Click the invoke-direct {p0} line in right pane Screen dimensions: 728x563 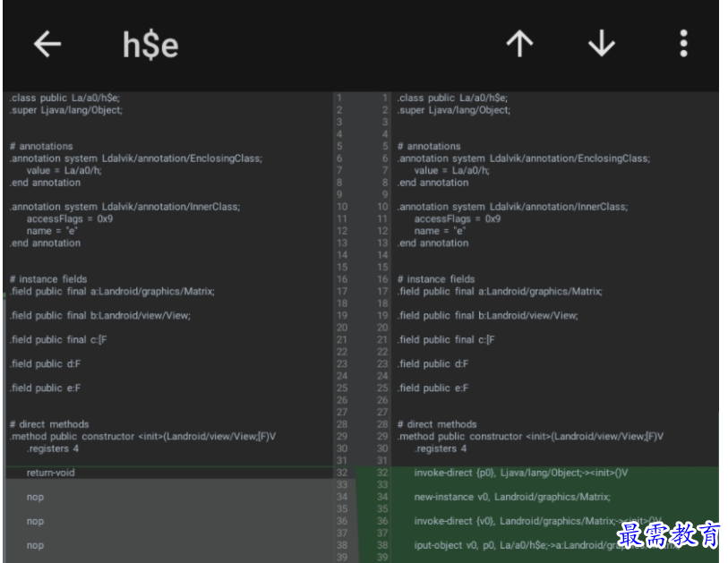pyautogui.click(x=521, y=473)
